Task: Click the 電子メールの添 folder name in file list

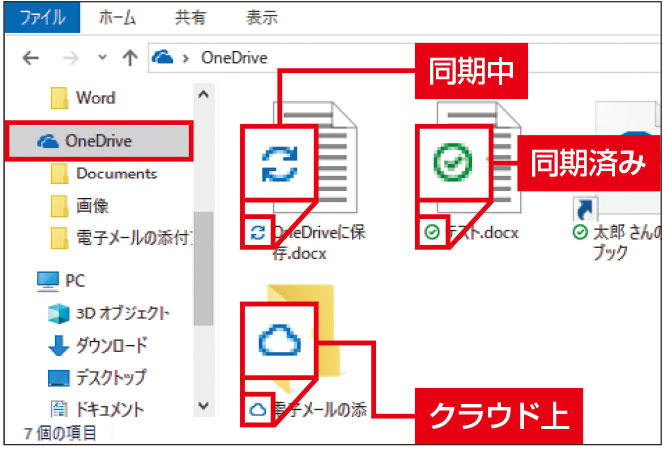Action: [x=320, y=410]
